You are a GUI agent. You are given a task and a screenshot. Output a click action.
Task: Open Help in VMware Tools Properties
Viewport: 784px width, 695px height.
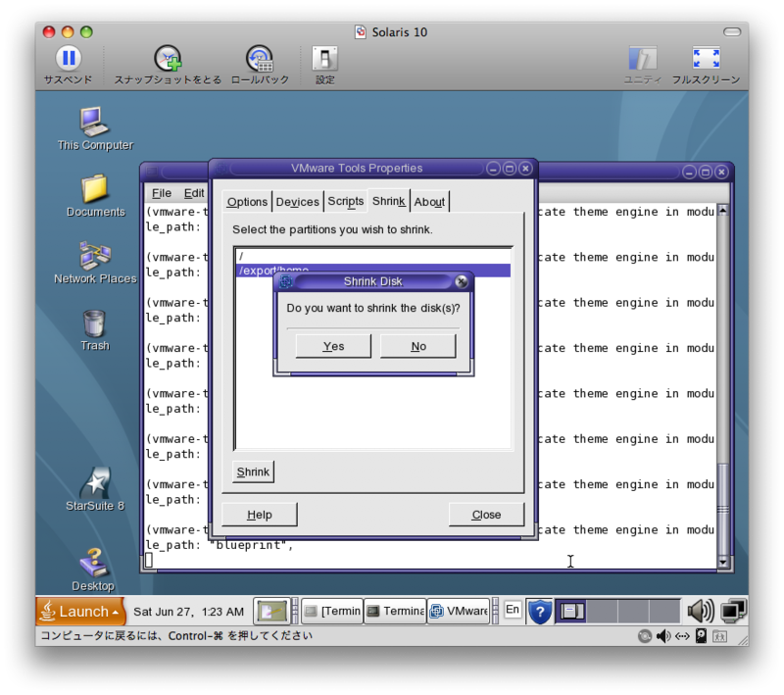259,515
